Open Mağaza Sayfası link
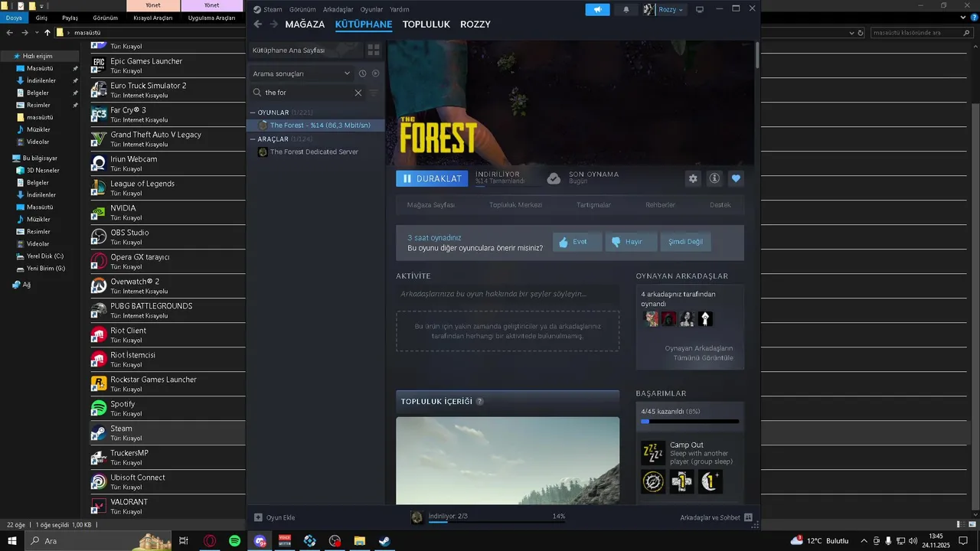Screen dimensions: 980x551 click(431, 205)
